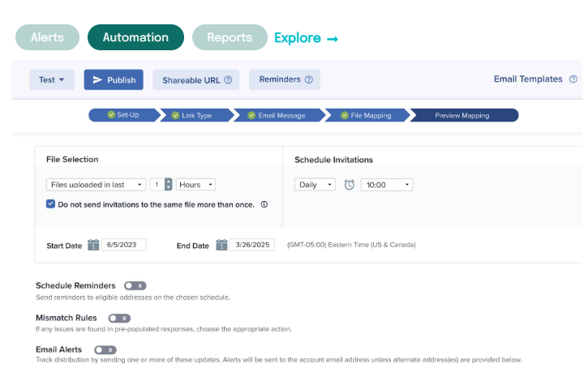588x381 pixels.
Task: Open the Hours unit dropdown
Action: click(x=195, y=185)
